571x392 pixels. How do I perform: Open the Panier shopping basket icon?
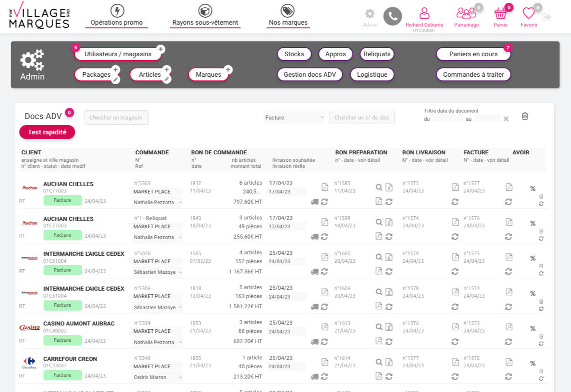coord(500,13)
